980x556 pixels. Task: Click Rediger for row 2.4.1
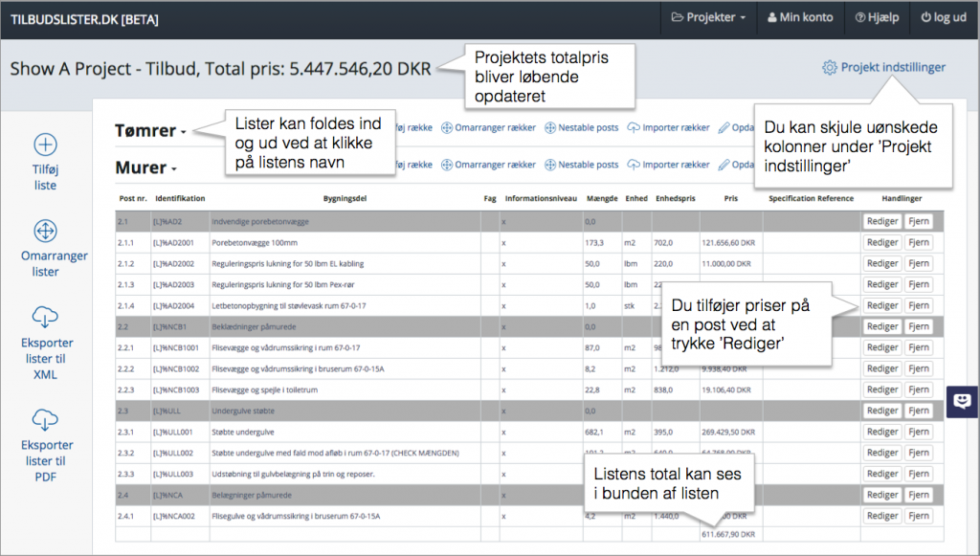(x=881, y=516)
